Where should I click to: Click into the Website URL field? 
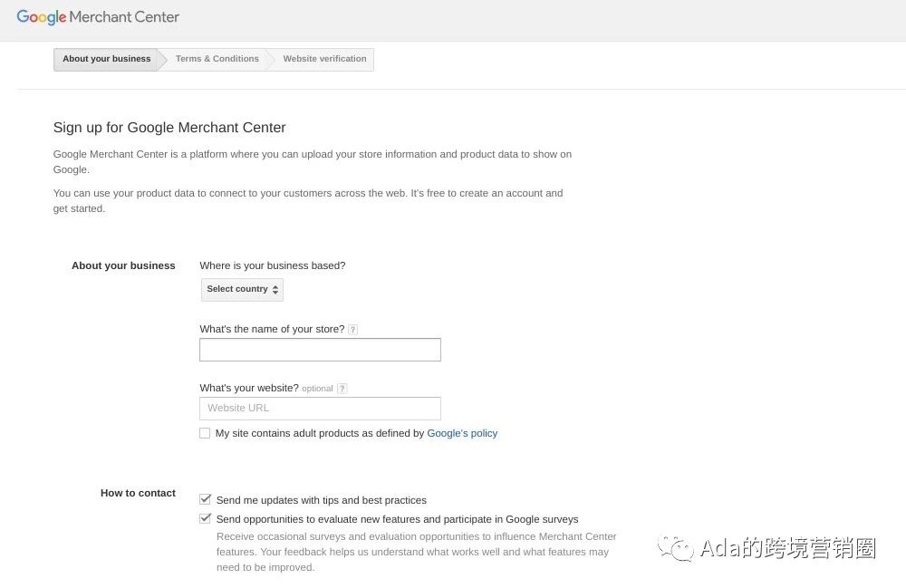(x=320, y=408)
